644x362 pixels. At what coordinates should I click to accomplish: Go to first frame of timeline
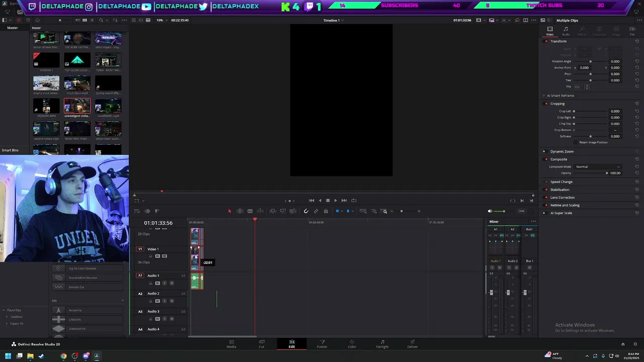(x=311, y=200)
